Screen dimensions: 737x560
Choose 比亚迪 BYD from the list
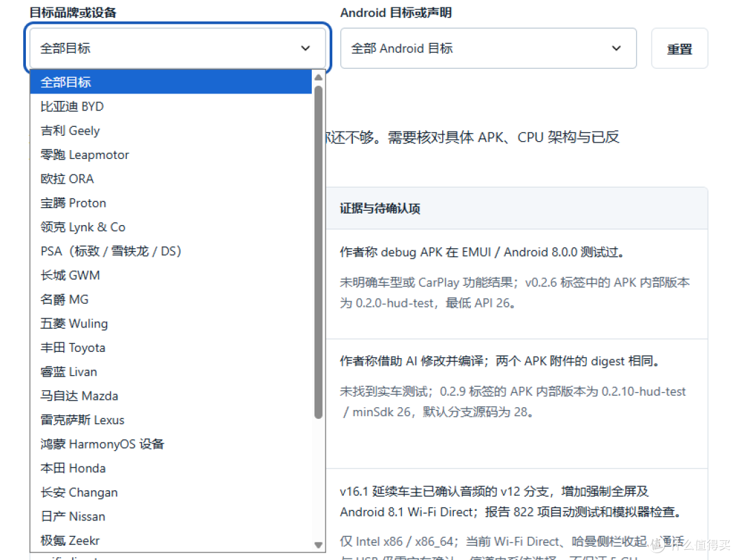coord(171,106)
